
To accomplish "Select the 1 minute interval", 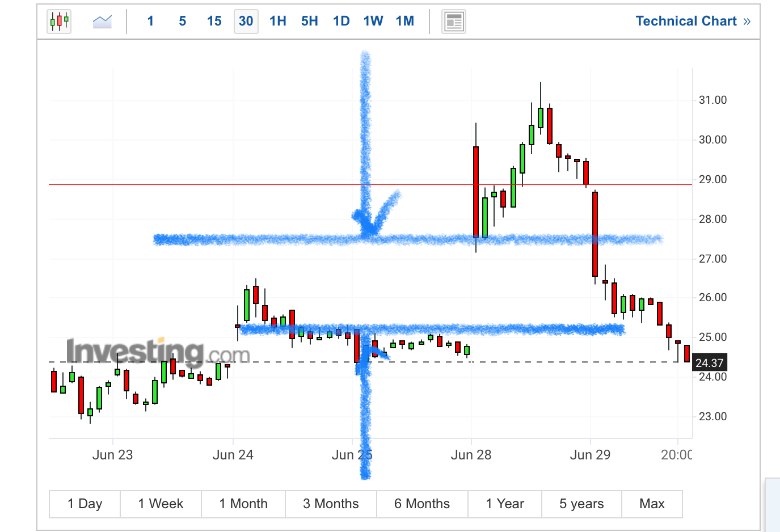I will pyautogui.click(x=150, y=22).
